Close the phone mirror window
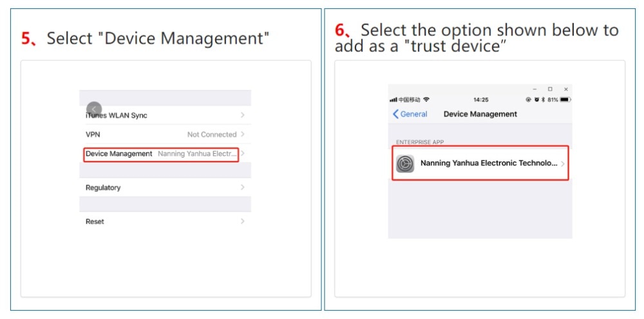This screenshot has height=319, width=644. 566,89
